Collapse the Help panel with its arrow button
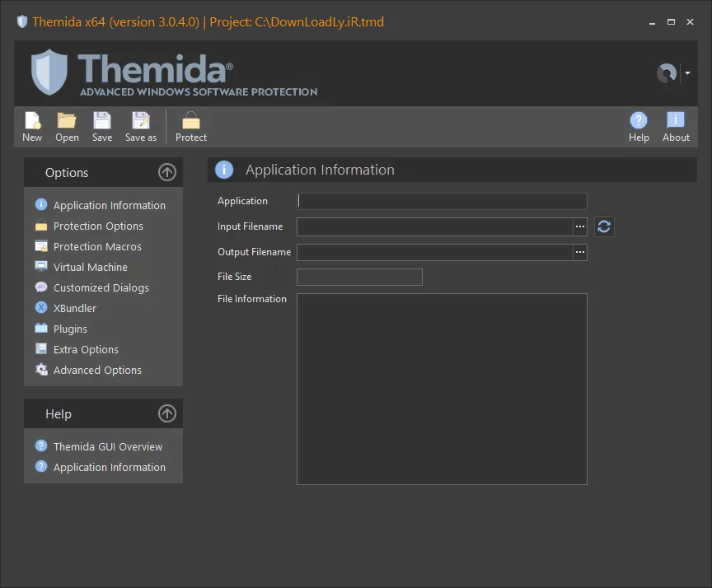This screenshot has height=588, width=712. (167, 413)
